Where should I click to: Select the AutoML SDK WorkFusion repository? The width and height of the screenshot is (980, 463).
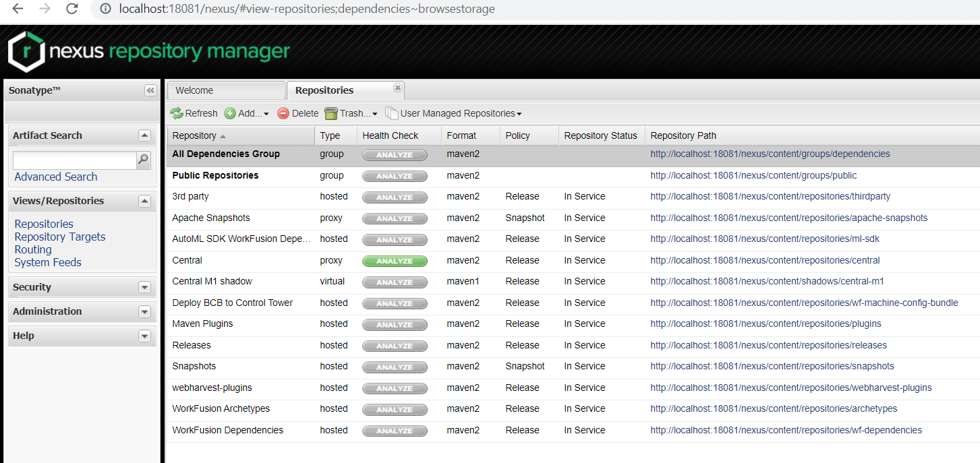[241, 239]
